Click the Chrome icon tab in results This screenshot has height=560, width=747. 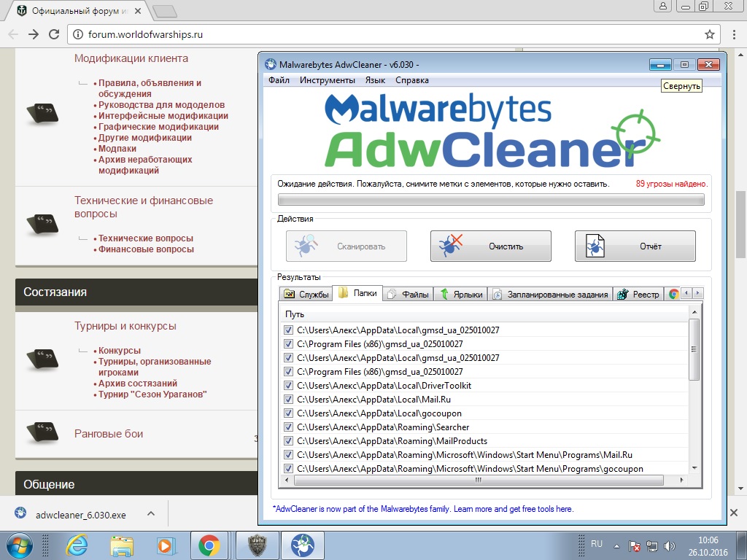[x=673, y=295]
